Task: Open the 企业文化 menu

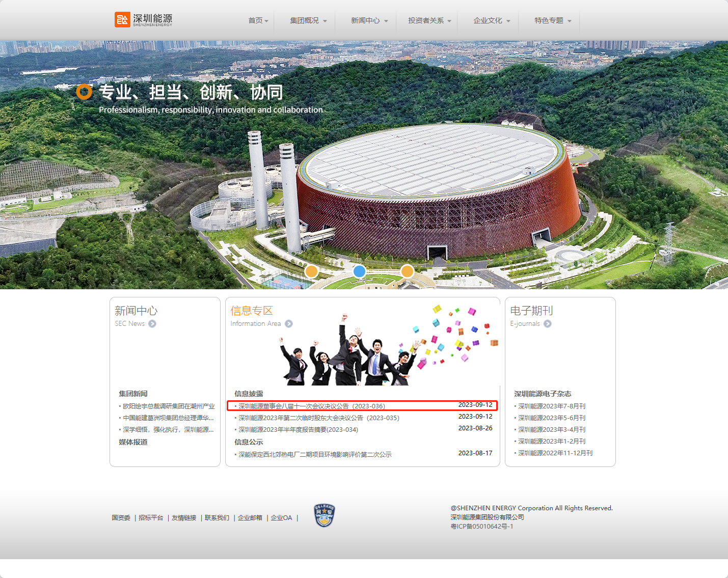Action: [488, 21]
